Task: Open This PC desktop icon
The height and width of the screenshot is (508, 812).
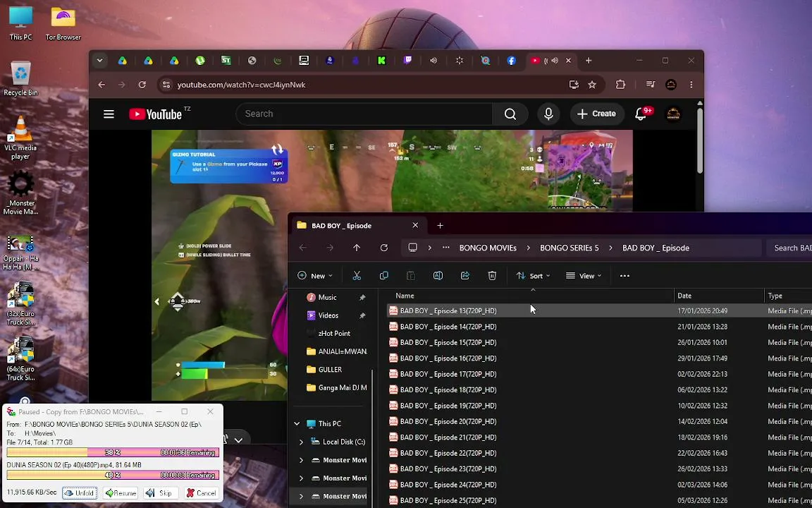Action: point(20,23)
